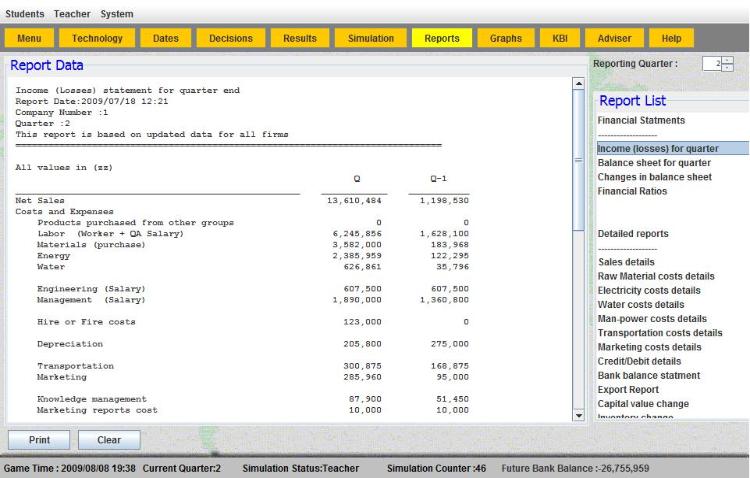Switch to the Technology section

[x=97, y=38]
